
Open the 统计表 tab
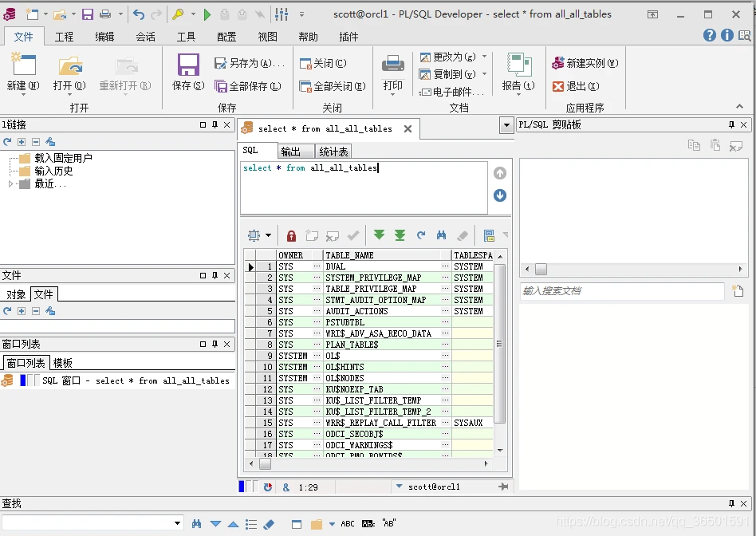333,152
